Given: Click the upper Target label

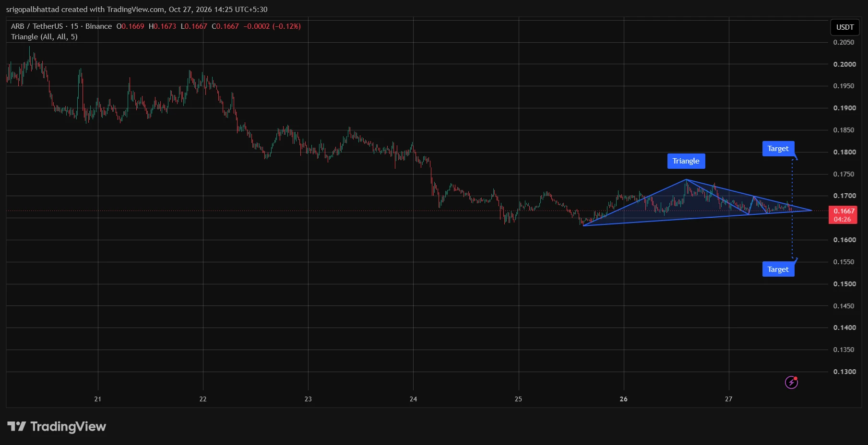Looking at the screenshot, I should pyautogui.click(x=778, y=149).
